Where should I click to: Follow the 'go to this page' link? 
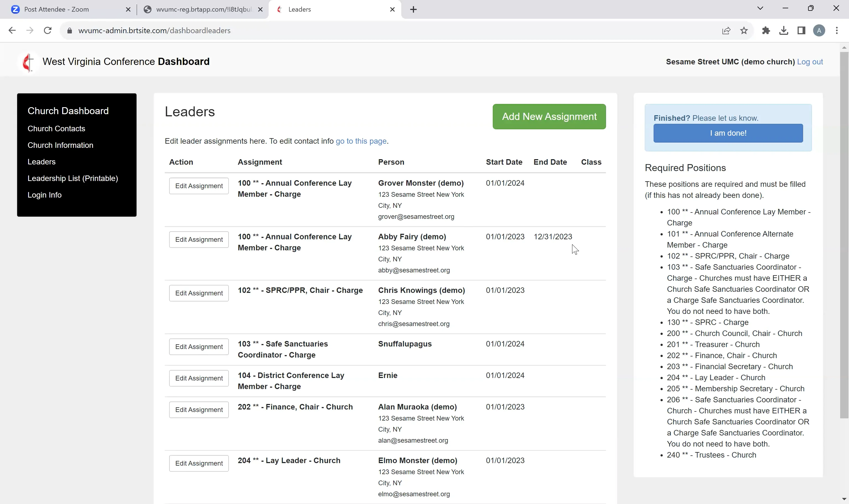[361, 141]
